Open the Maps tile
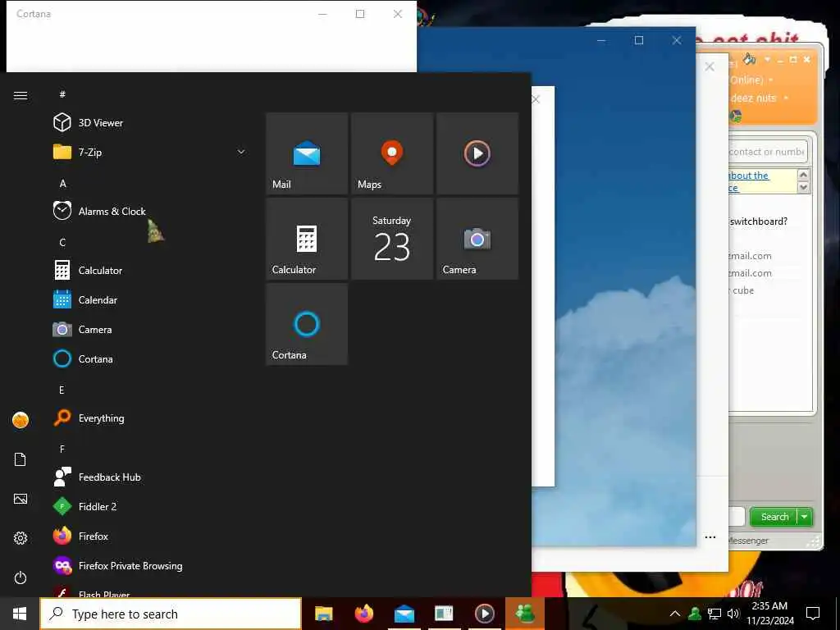This screenshot has width=840, height=630. tap(391, 153)
